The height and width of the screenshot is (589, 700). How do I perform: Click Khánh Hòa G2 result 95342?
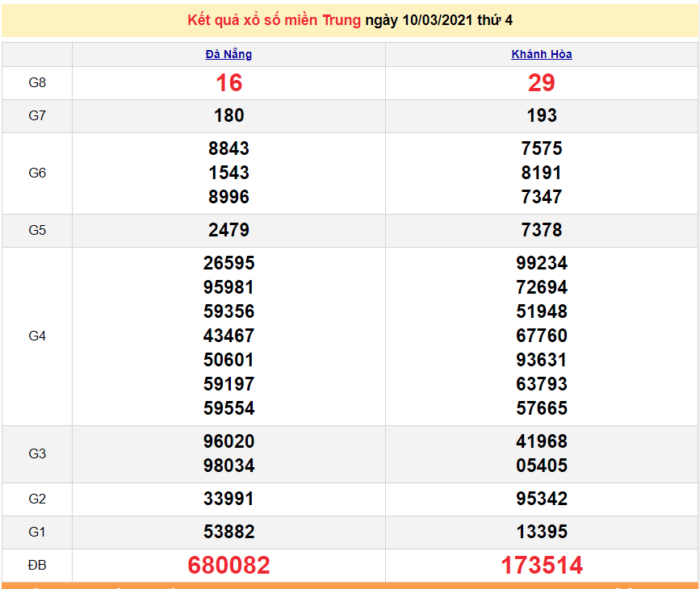542,499
